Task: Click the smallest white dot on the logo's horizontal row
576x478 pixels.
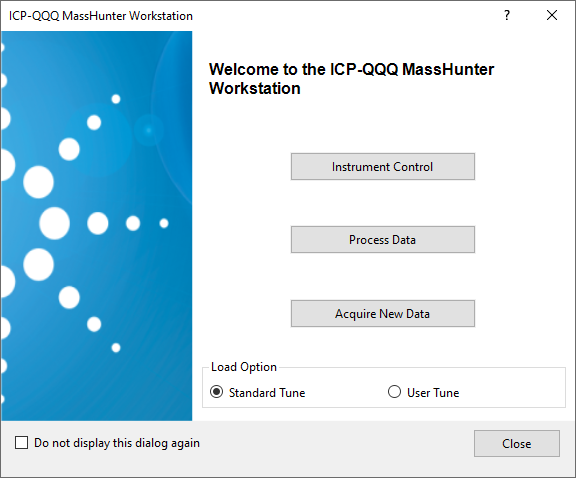Action: point(164,223)
